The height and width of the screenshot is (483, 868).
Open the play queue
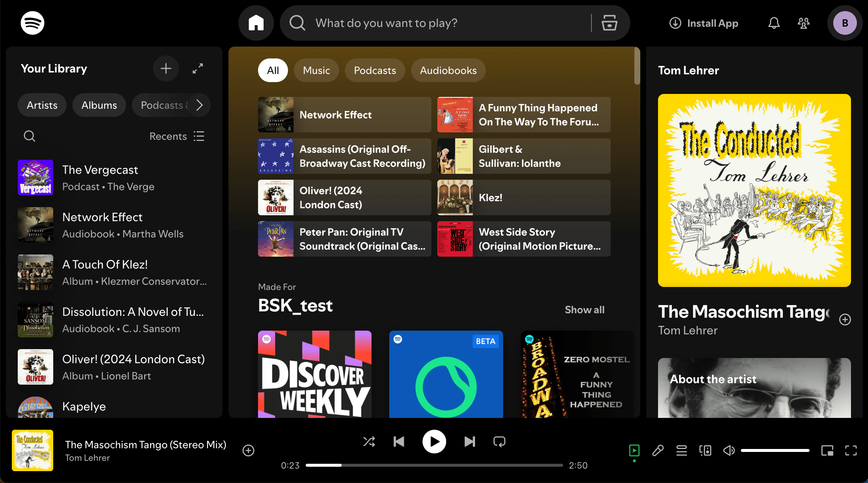[x=681, y=450]
